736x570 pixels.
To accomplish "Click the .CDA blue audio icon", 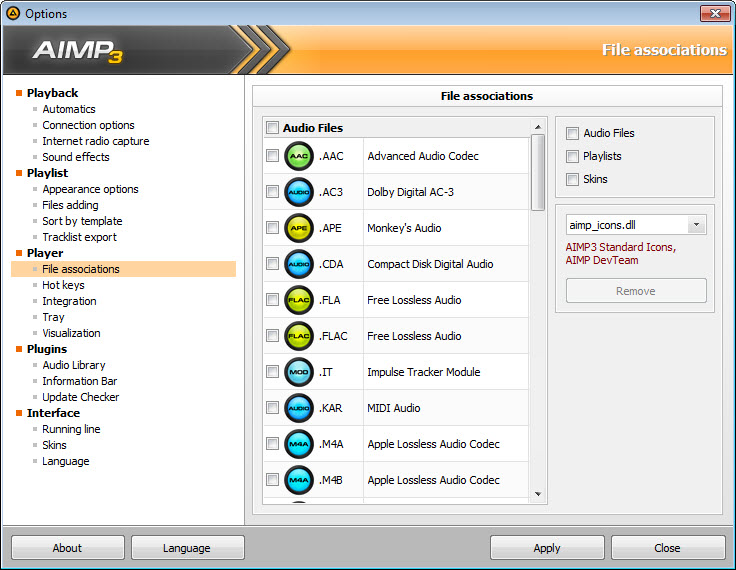I will pos(299,264).
